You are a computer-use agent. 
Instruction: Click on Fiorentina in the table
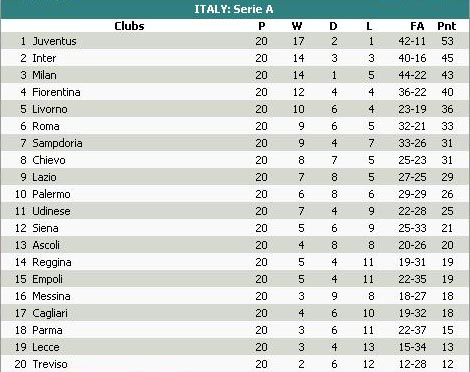click(x=56, y=92)
